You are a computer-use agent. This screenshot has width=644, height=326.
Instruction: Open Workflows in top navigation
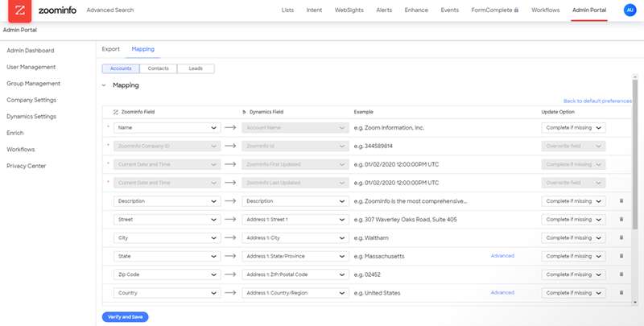[x=546, y=10]
